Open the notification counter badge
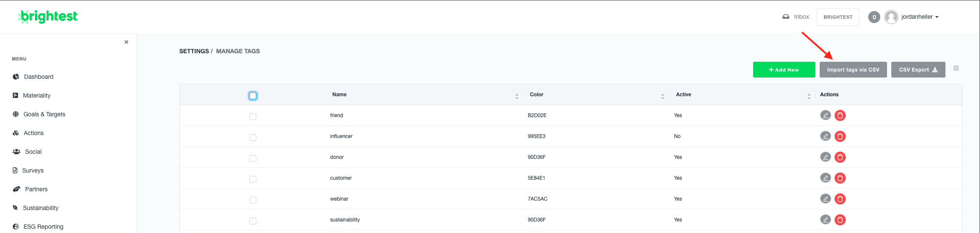The height and width of the screenshot is (233, 980). pos(874,17)
